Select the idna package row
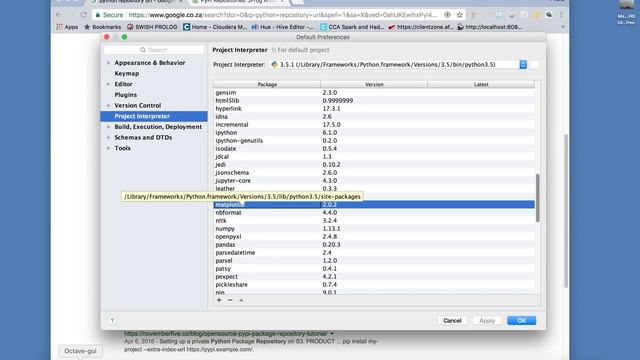640x360 pixels. [x=374, y=117]
